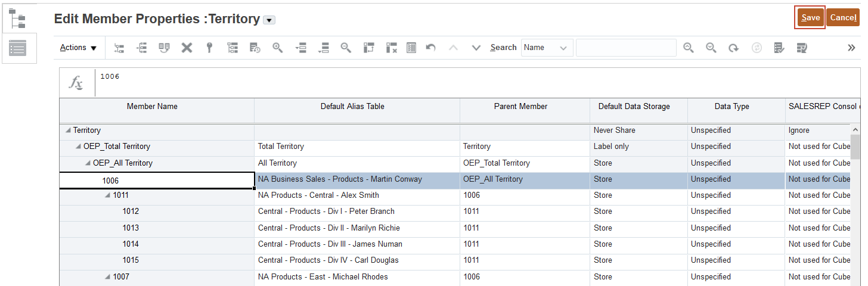The width and height of the screenshot is (868, 286).
Task: Click the refresh curved arrow icon
Action: point(734,48)
